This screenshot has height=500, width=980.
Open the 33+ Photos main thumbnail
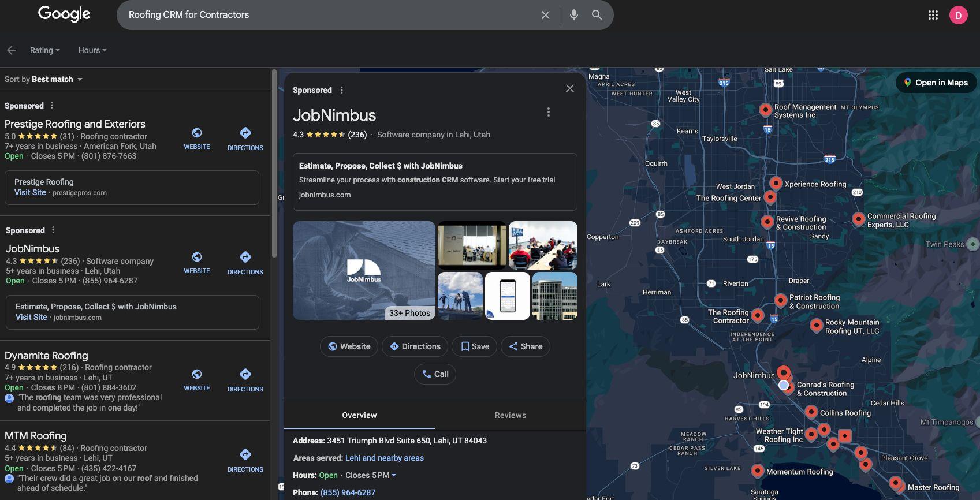tap(364, 270)
